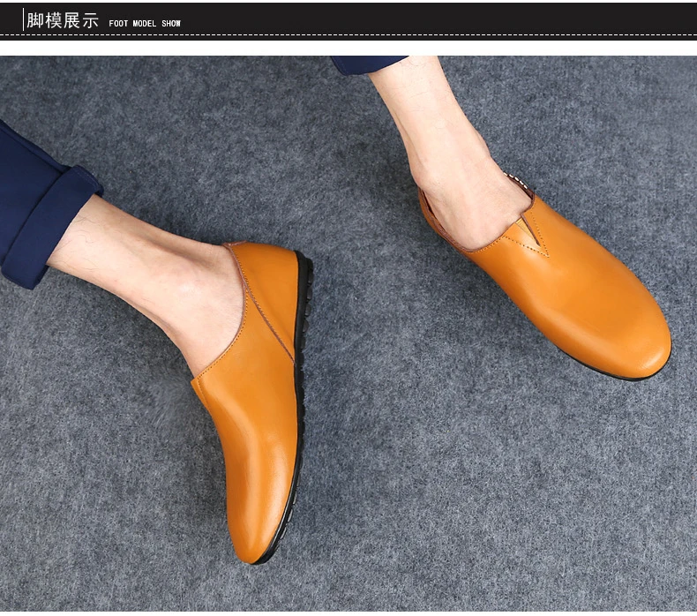Click the 脚模展示 heading text

(63, 21)
